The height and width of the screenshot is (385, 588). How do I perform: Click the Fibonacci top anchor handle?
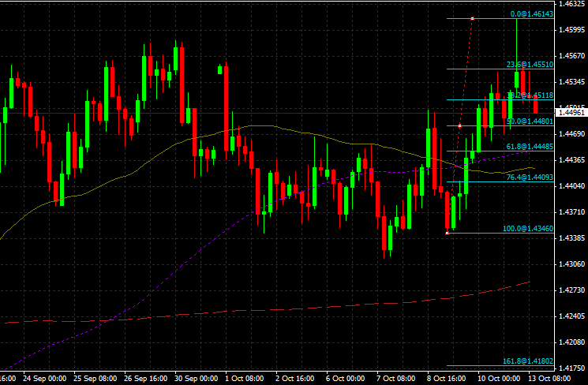[472, 18]
